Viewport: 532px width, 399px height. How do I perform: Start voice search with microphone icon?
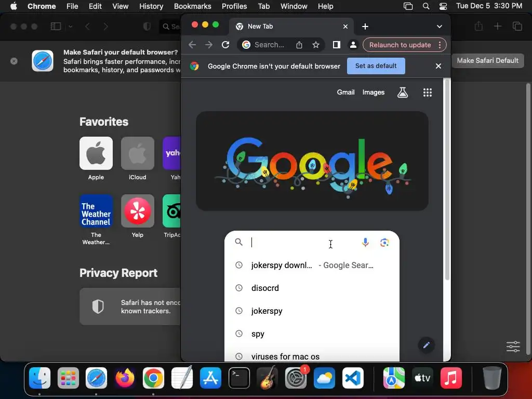click(x=365, y=242)
